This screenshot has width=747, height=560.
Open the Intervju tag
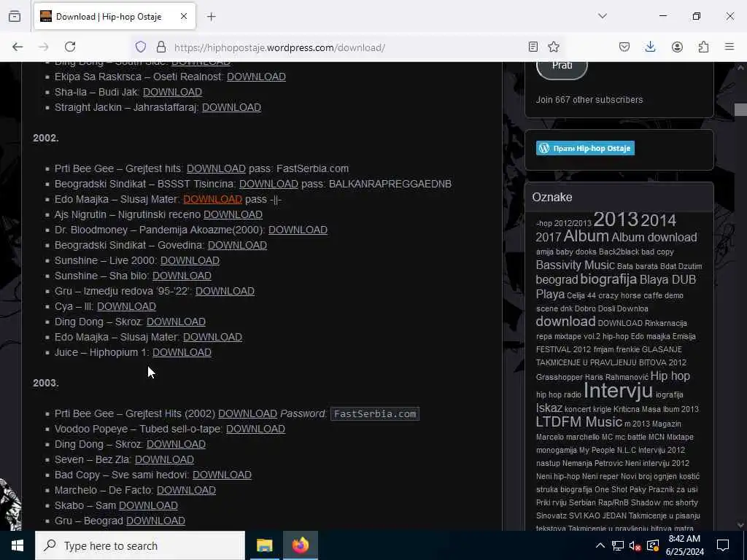tap(618, 391)
